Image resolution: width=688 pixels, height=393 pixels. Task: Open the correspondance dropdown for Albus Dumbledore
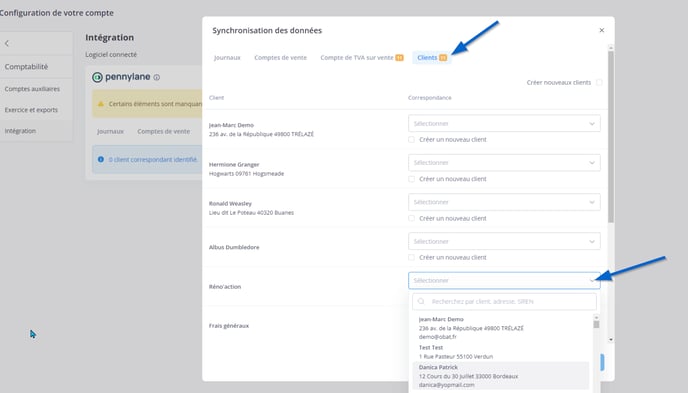pyautogui.click(x=504, y=241)
